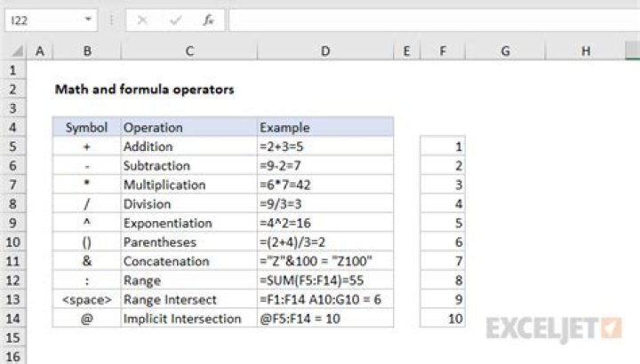Viewport: 640px width, 364px height.
Task: Click the '="Z"&100 = "Z100"' cell
Action: pos(325,261)
